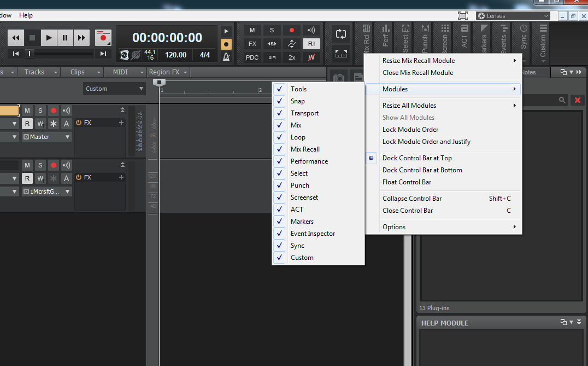
Task: Click the tempo value 120.00
Action: (x=175, y=55)
